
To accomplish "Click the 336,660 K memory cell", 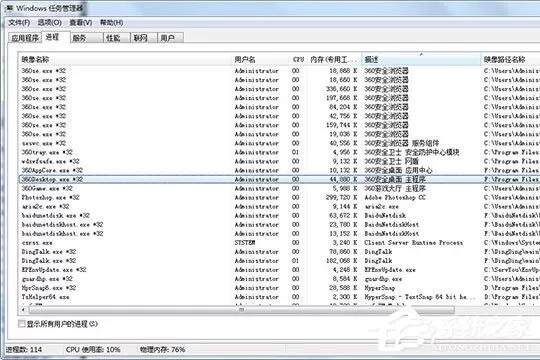I will 341,89.
